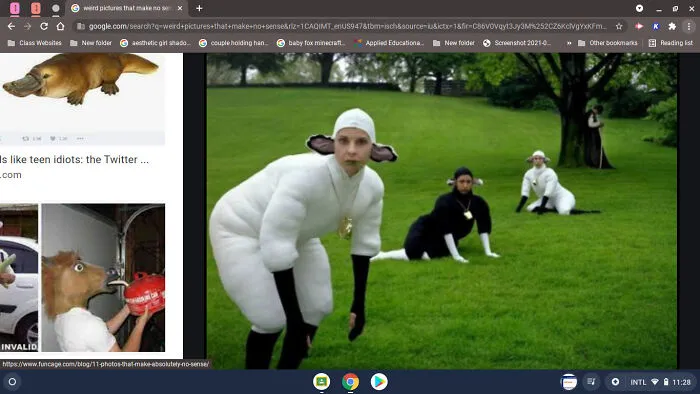Reload the current page
This screenshot has height=394, width=700.
44,26
